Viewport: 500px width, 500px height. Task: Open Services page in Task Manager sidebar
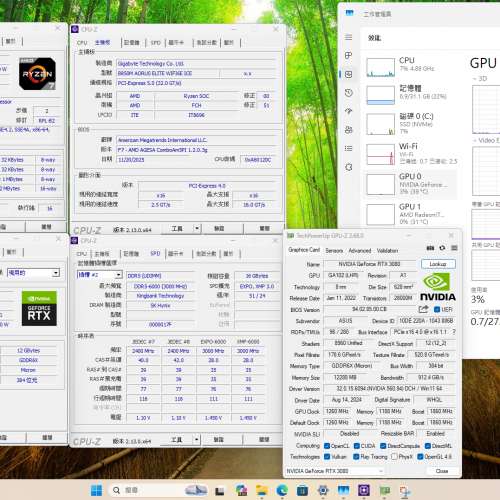coord(348,167)
